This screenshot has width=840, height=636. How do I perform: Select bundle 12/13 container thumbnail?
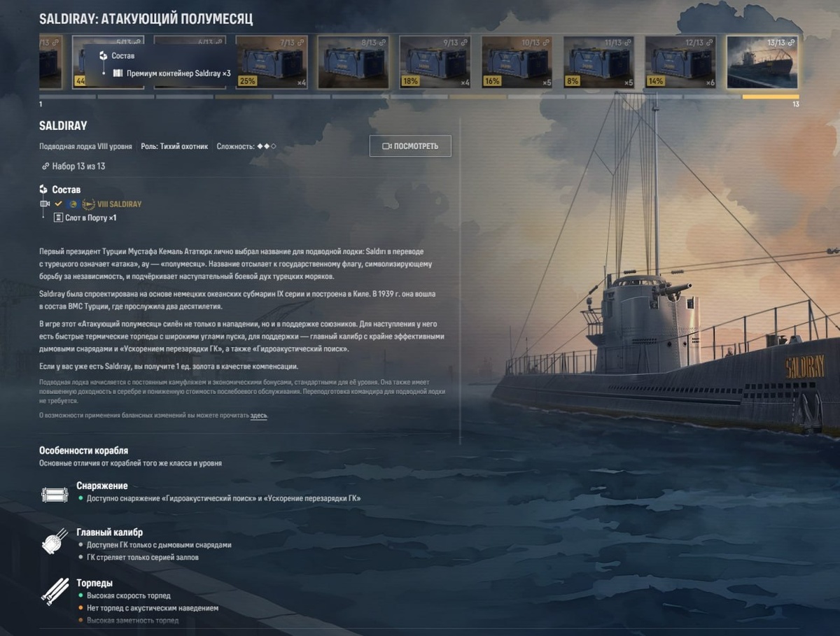pos(681,62)
